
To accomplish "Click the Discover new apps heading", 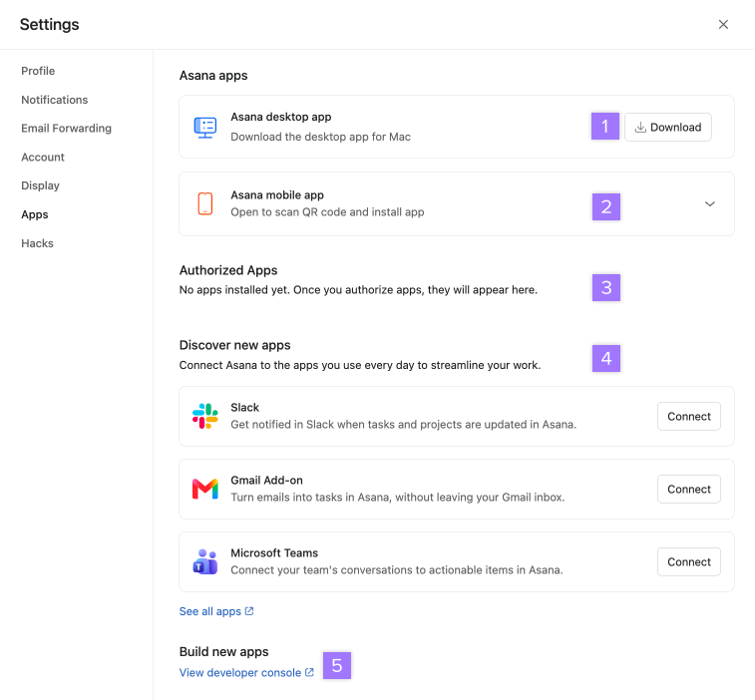I will pyautogui.click(x=235, y=345).
